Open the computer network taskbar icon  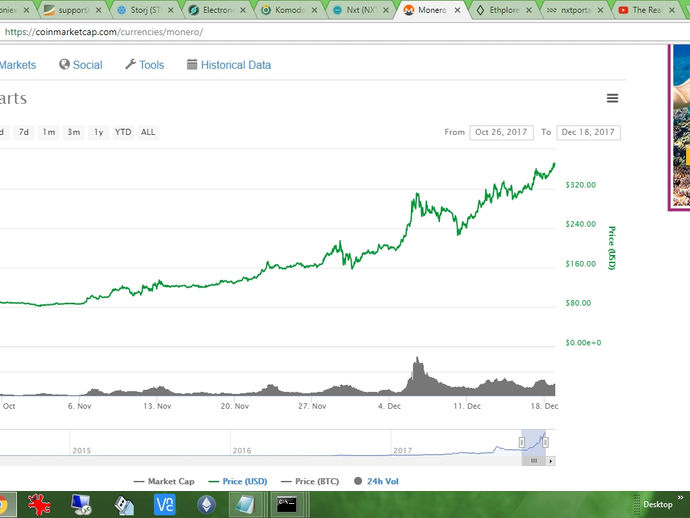[81, 504]
